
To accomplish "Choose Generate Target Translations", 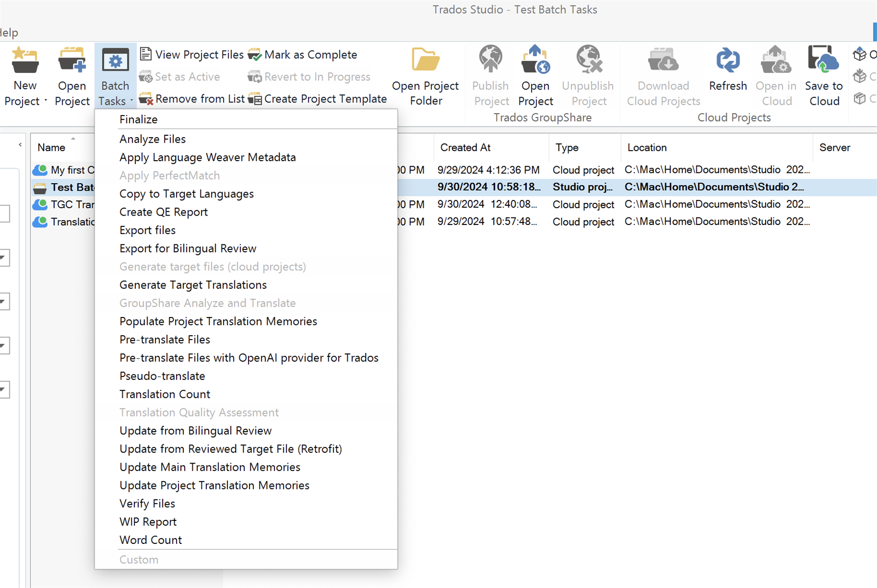I will (x=193, y=285).
